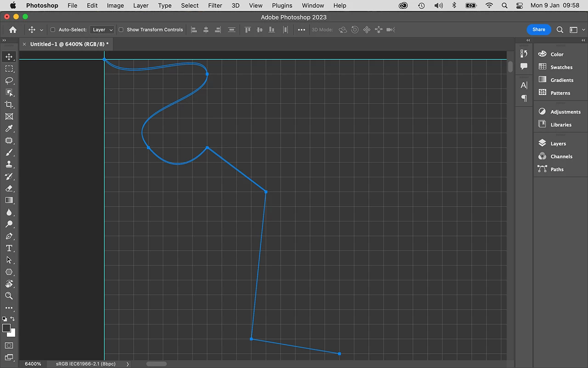588x368 pixels.
Task: Open Move tool preset picker arrow
Action: pos(41,30)
